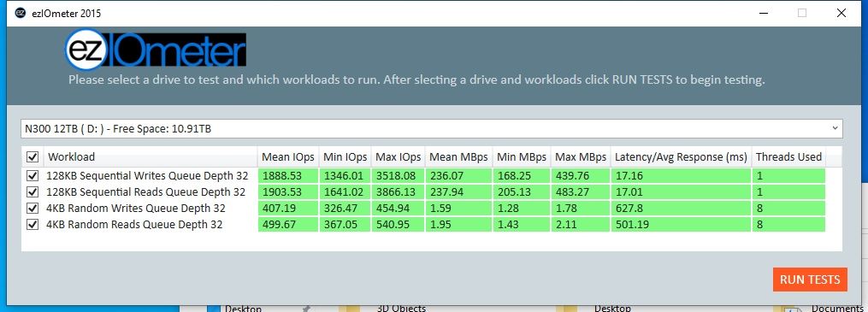The image size is (868, 312).
Task: Click the 627.8 latency cell
Action: pyautogui.click(x=681, y=209)
